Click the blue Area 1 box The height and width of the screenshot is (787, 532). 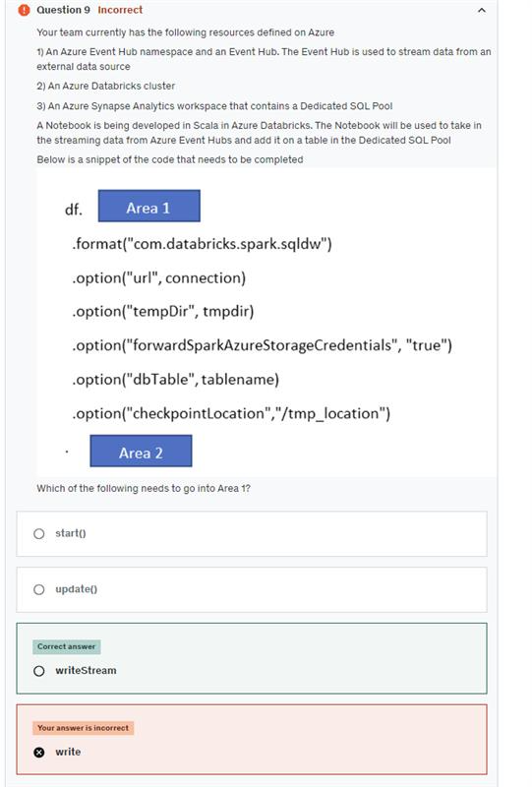(x=149, y=206)
